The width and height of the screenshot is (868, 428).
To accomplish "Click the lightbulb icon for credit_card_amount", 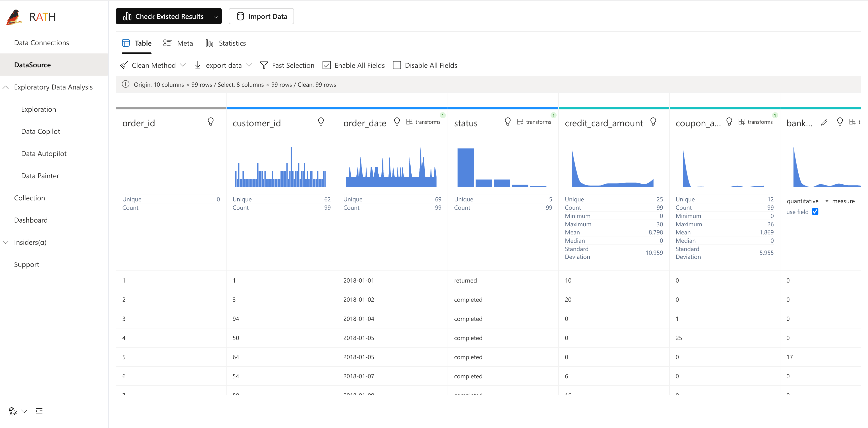I will tap(653, 122).
